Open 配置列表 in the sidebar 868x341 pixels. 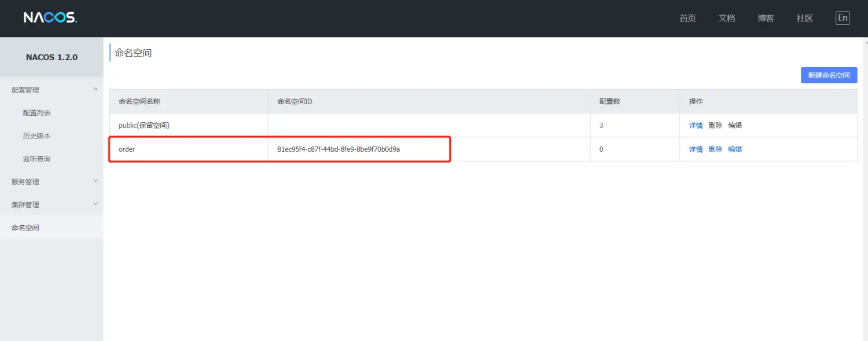37,113
